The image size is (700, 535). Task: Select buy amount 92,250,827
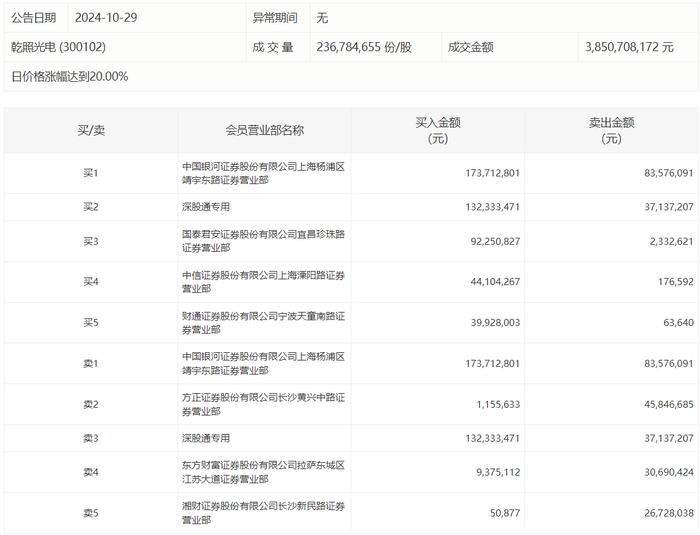coord(495,241)
